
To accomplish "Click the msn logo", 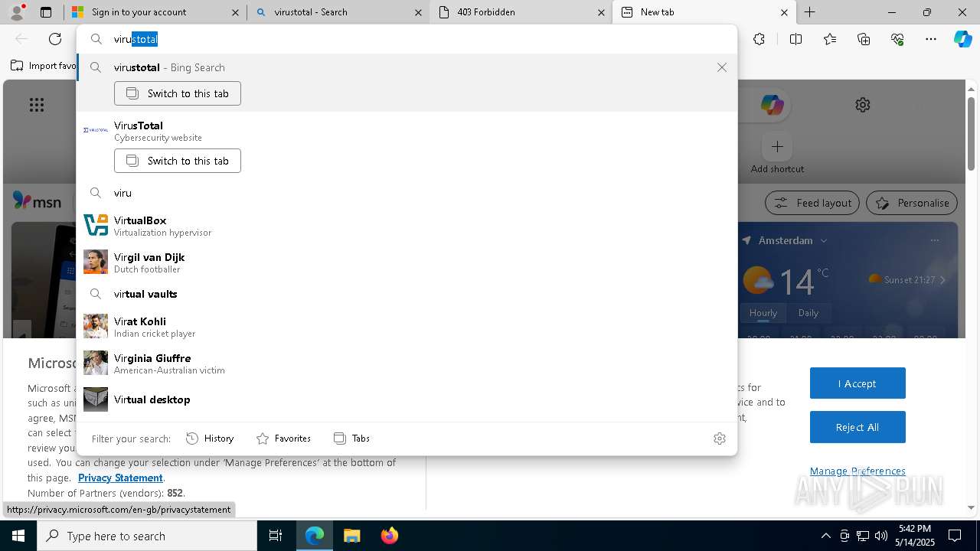I will coord(37,201).
